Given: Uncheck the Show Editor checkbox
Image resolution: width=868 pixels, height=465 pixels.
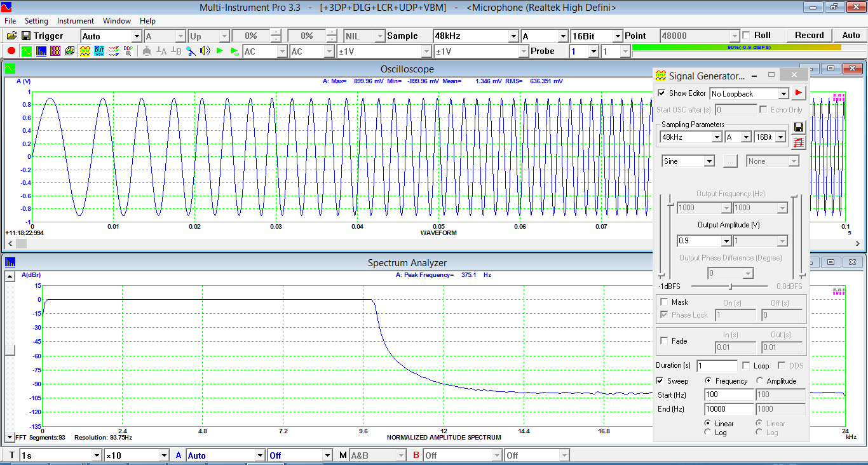Looking at the screenshot, I should point(661,93).
